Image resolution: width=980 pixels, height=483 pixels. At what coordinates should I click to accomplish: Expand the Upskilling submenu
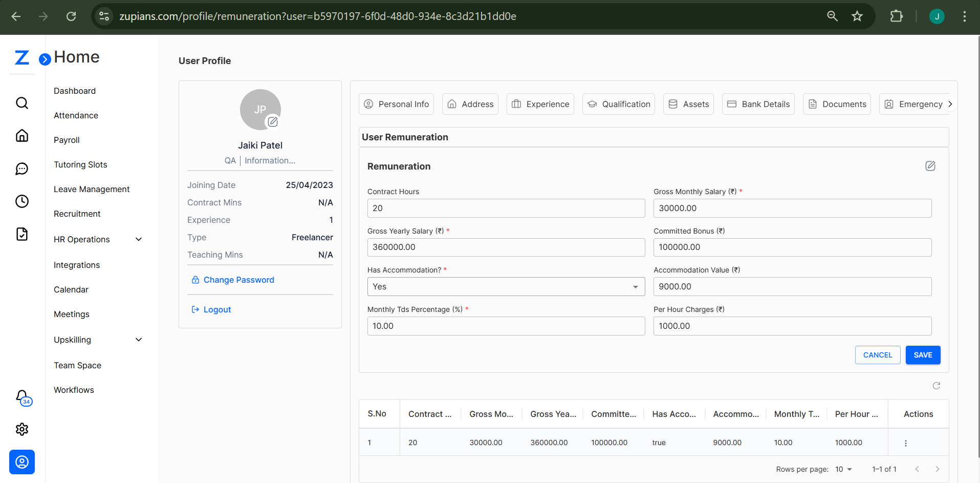coord(138,340)
